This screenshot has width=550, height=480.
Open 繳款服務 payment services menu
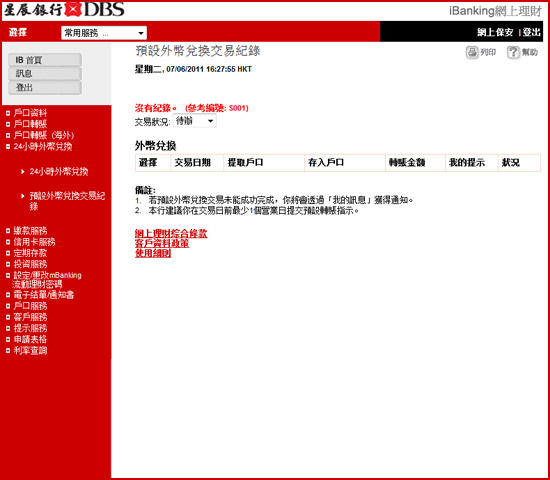[x=30, y=231]
